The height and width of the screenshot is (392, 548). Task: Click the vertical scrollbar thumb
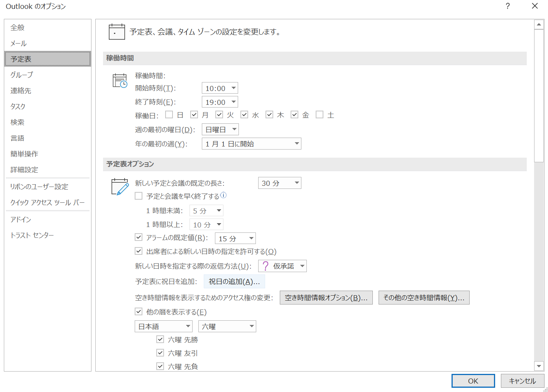pos(539,96)
